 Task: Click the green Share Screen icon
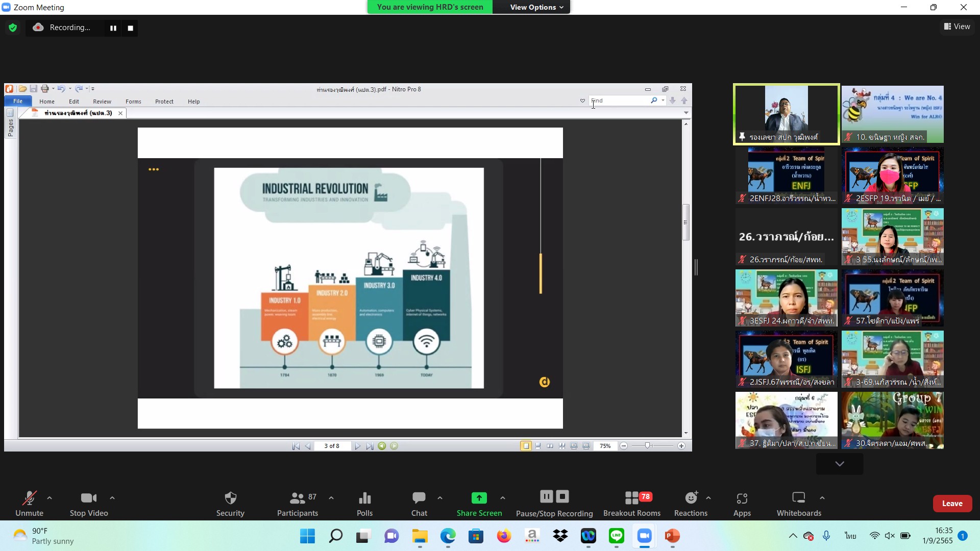coord(479,498)
